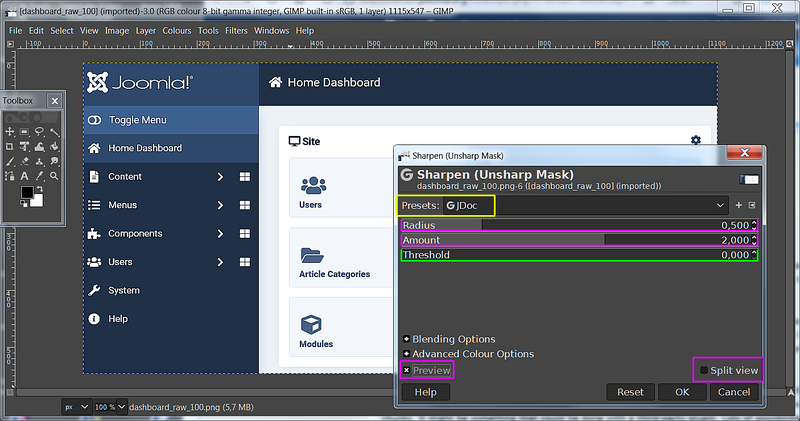
Task: Open the Tools menu
Action: [x=208, y=31]
